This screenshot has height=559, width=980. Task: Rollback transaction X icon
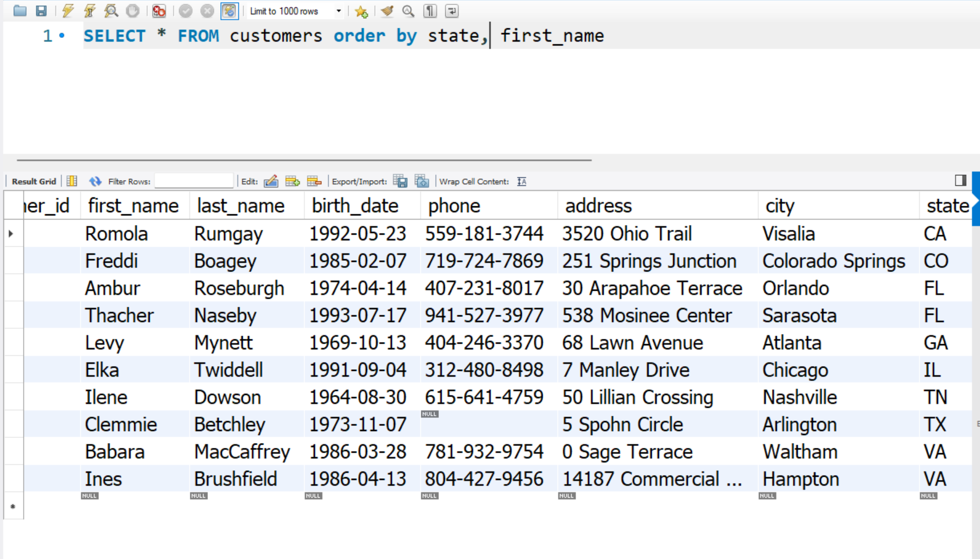pos(207,11)
